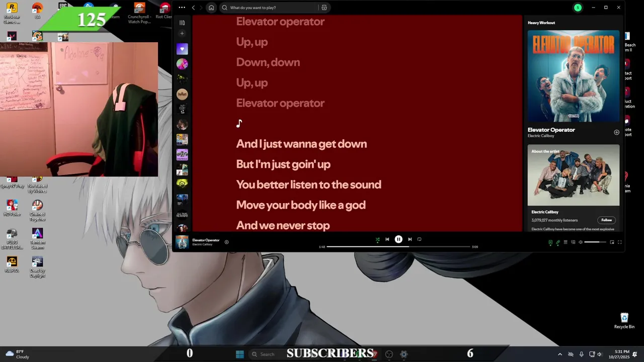Go back in Spotify navigation

tap(193, 8)
